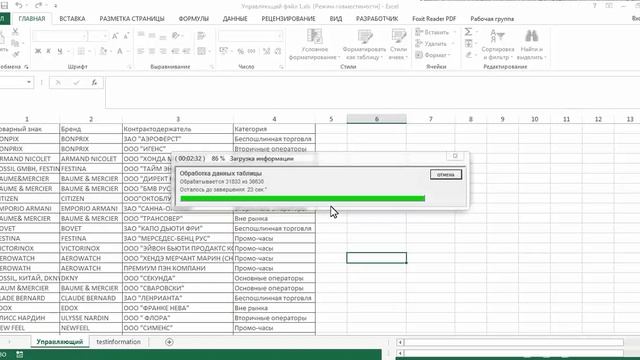Viewport: 640px width, 360px height.
Task: Open Foxit Reader PDF ribbon tab
Action: pos(434,19)
